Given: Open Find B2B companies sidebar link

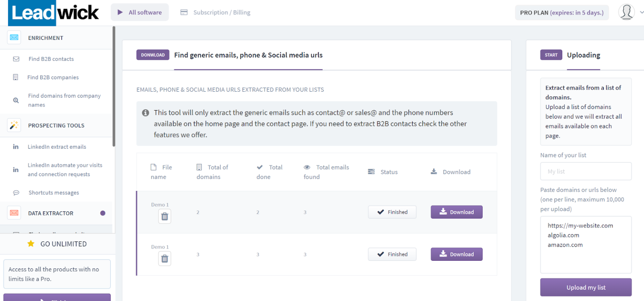Looking at the screenshot, I should pyautogui.click(x=53, y=77).
